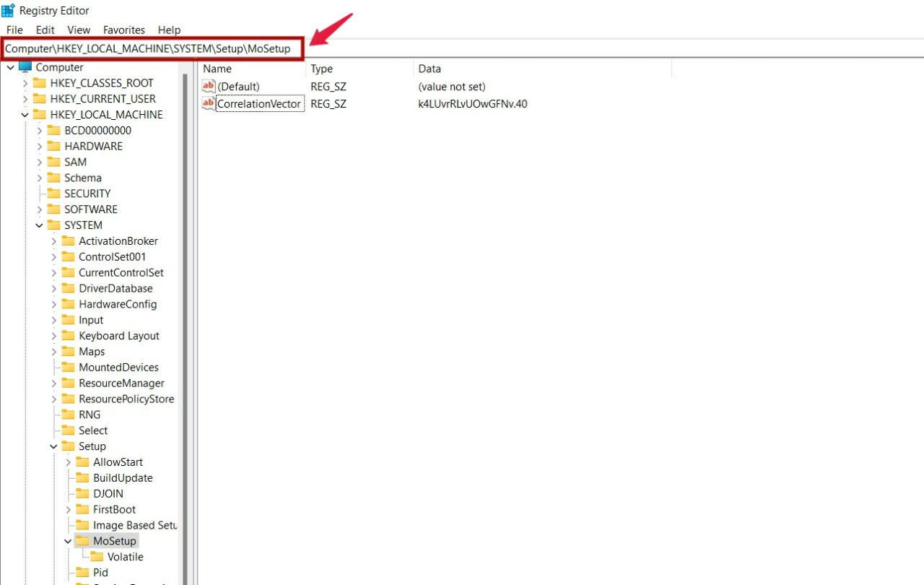This screenshot has height=585, width=924.
Task: Collapse the SYSTEM key
Action: [x=39, y=226]
